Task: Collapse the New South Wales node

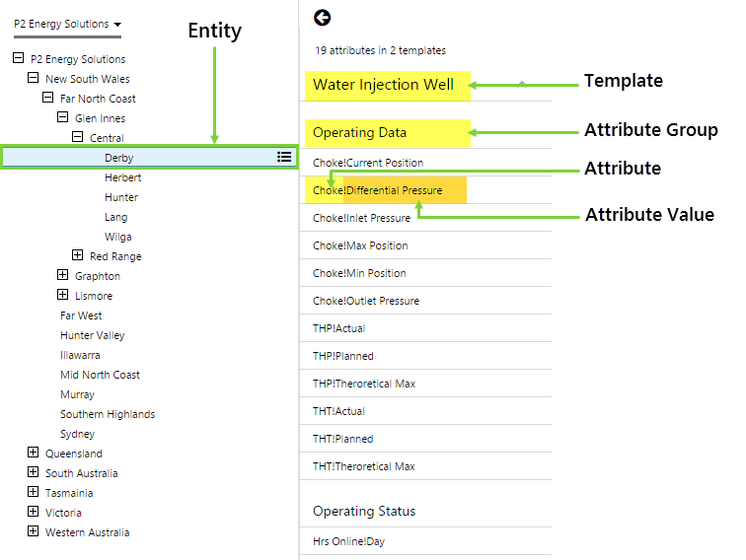Action: pyautogui.click(x=33, y=79)
